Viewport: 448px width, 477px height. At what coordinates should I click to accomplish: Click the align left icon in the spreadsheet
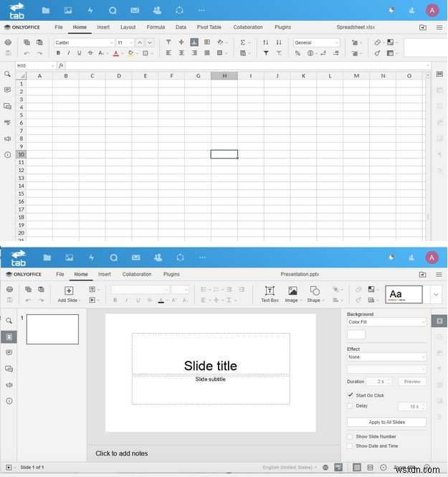pos(168,53)
